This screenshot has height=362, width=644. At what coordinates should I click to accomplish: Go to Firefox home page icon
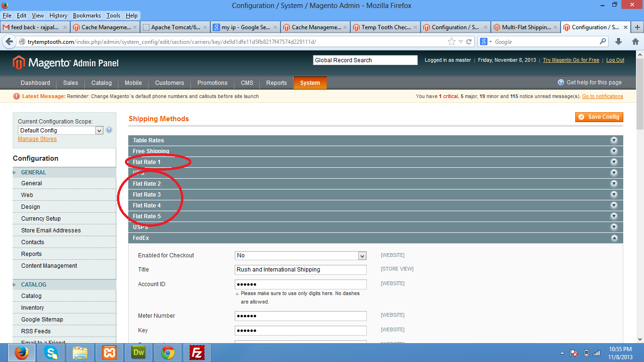point(635,41)
